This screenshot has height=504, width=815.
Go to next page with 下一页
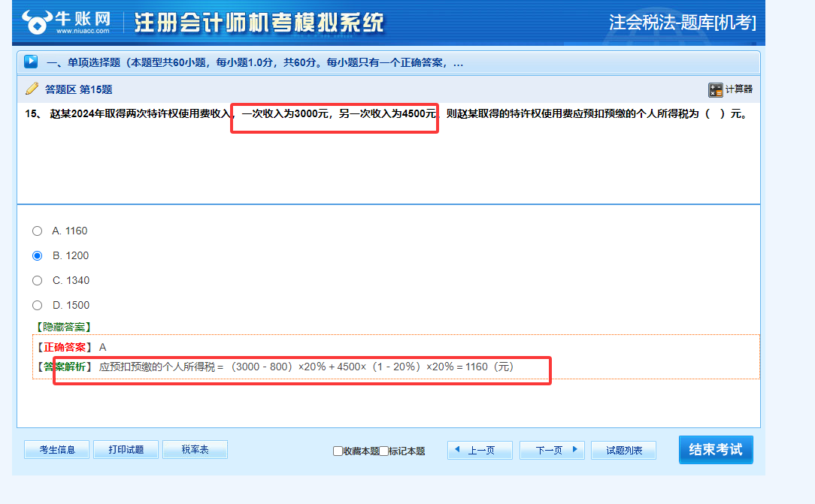[x=552, y=450]
